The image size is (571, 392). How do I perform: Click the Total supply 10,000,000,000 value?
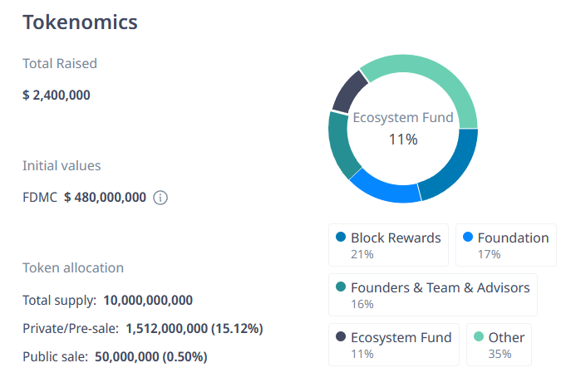click(x=147, y=300)
